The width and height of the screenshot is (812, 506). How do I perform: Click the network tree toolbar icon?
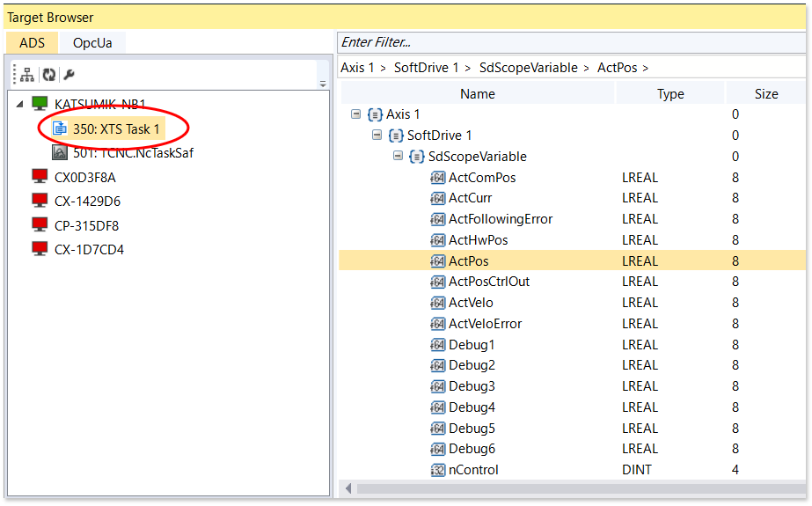coord(27,75)
